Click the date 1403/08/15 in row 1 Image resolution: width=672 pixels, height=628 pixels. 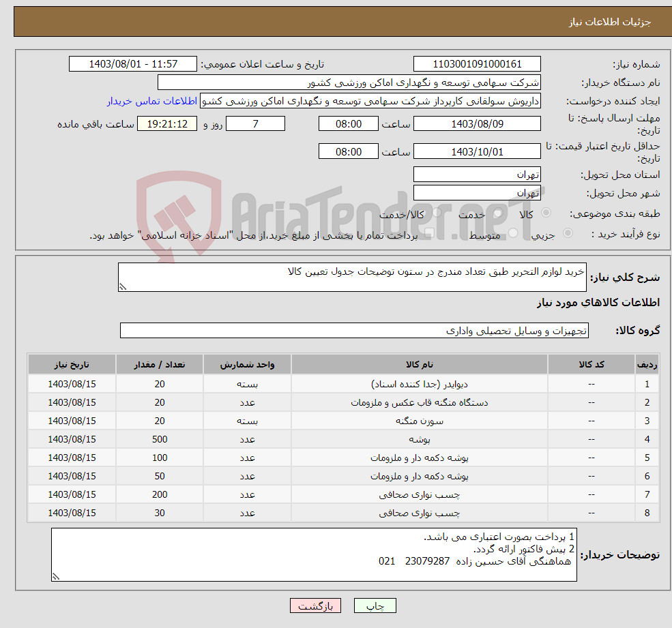[x=72, y=385]
